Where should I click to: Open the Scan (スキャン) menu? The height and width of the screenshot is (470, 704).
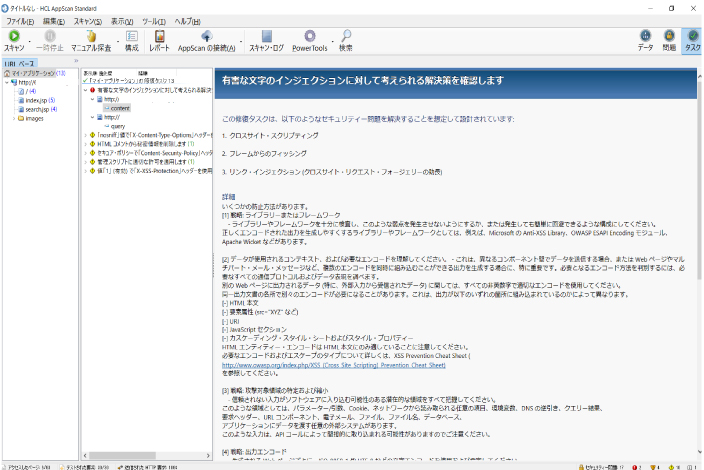pos(88,21)
